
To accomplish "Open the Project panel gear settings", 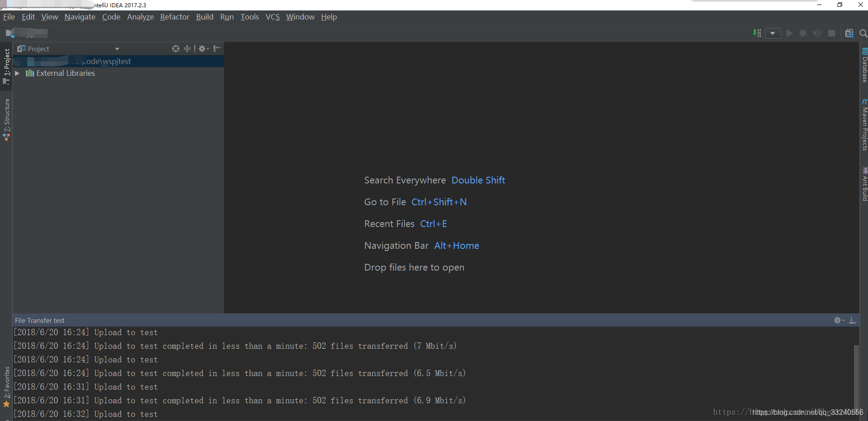I will [x=203, y=49].
